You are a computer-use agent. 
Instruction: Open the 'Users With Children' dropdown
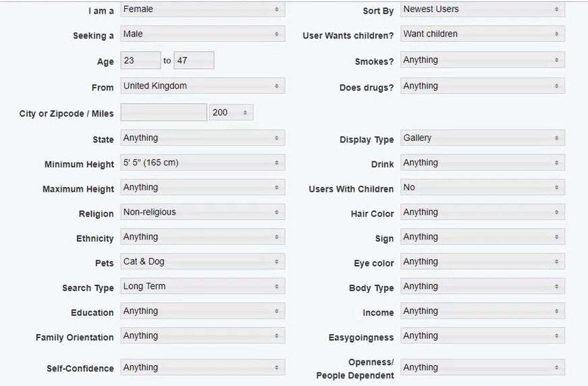(482, 188)
